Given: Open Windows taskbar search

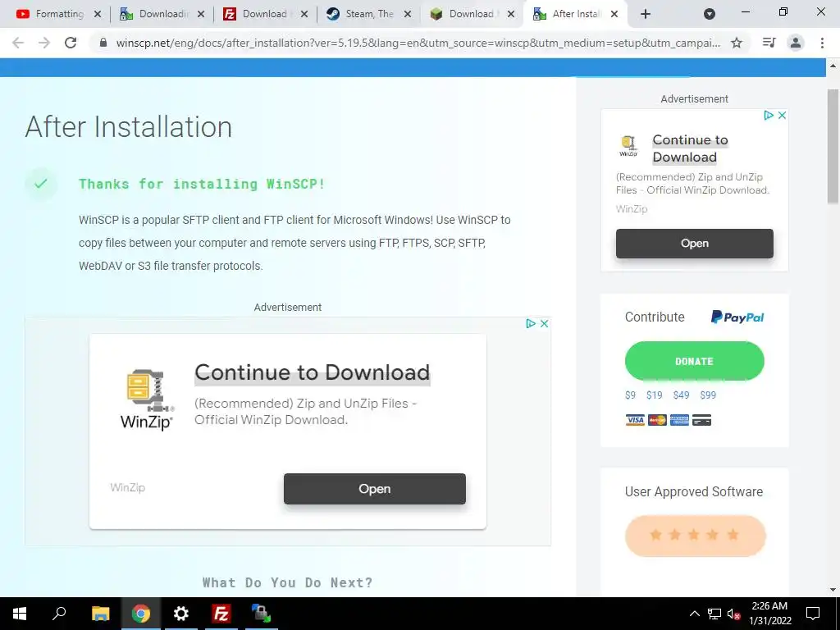Looking at the screenshot, I should (x=59, y=614).
